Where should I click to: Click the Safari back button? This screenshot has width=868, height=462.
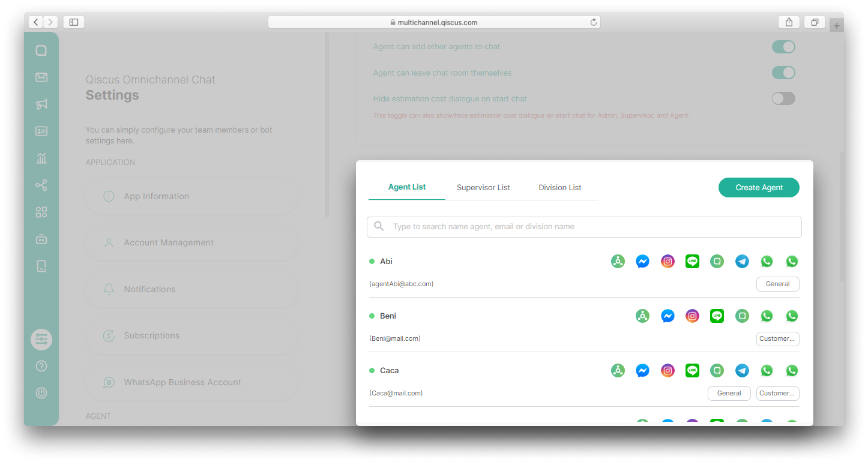35,22
